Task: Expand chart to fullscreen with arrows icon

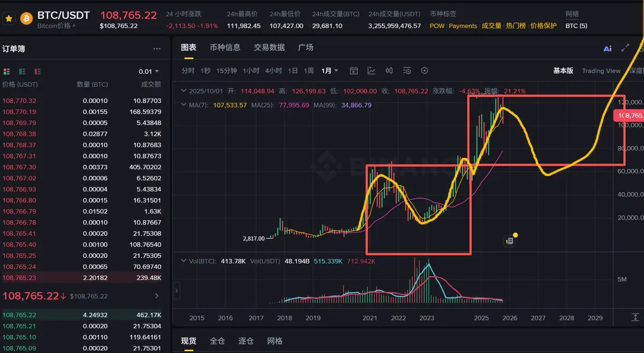Action: [625, 48]
